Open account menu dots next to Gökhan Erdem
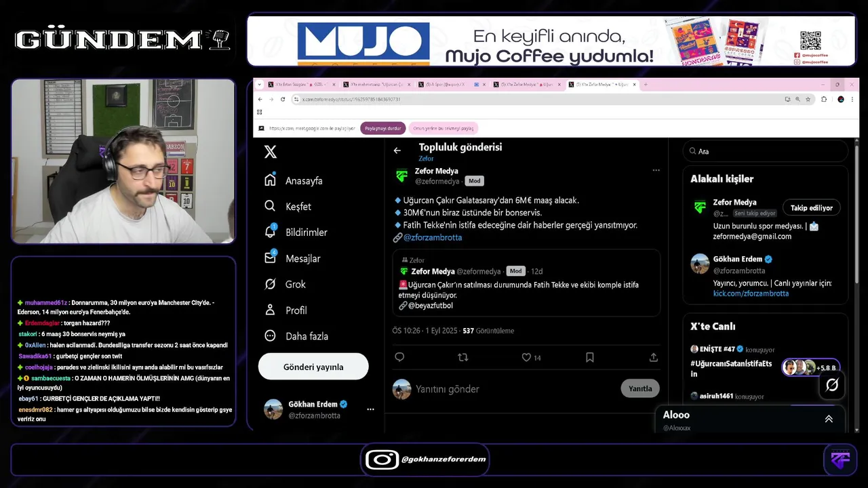Image resolution: width=868 pixels, height=488 pixels. (x=370, y=409)
